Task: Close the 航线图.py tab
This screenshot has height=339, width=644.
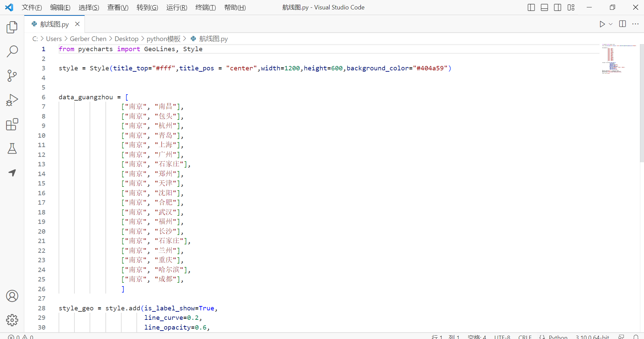Action: click(77, 24)
